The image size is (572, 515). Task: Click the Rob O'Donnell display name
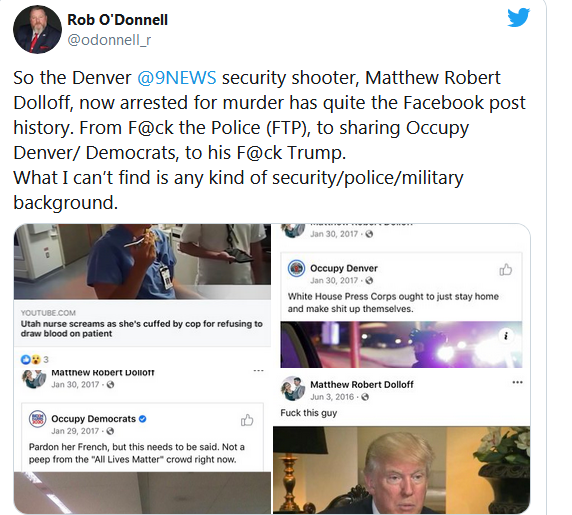click(x=117, y=20)
